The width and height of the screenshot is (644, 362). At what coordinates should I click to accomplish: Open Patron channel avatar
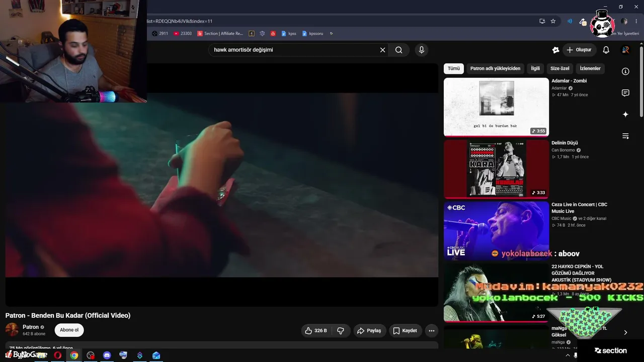[12, 330]
